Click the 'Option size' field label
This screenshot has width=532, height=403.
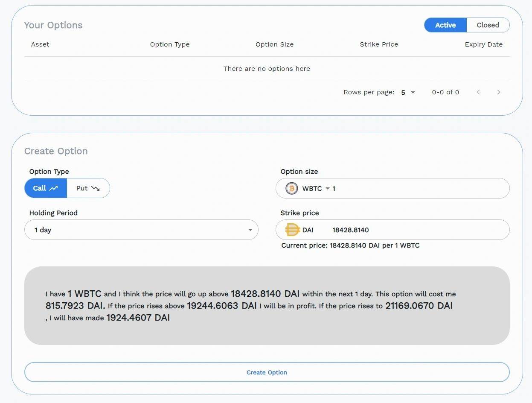(299, 172)
